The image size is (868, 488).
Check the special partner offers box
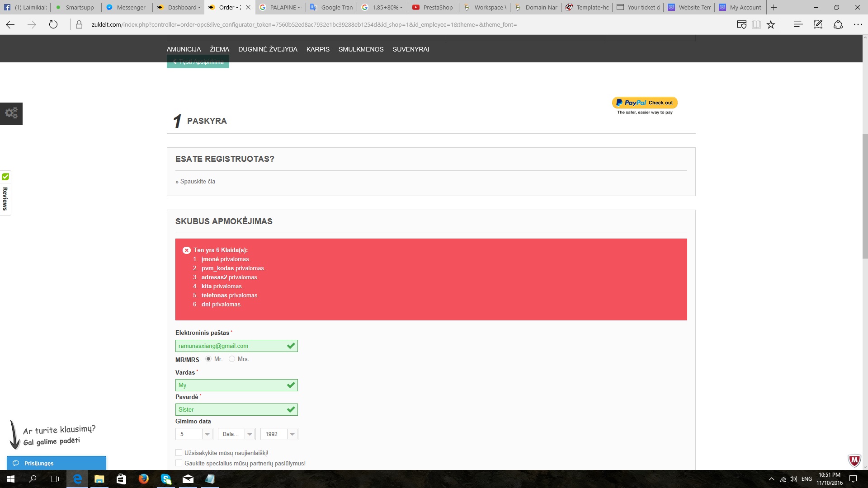pos(179,463)
